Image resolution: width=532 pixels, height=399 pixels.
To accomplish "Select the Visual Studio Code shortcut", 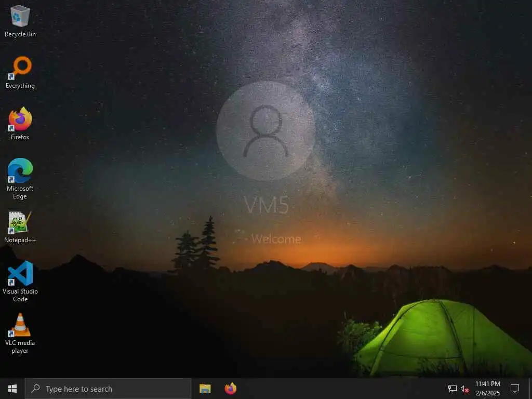I will pyautogui.click(x=20, y=282).
